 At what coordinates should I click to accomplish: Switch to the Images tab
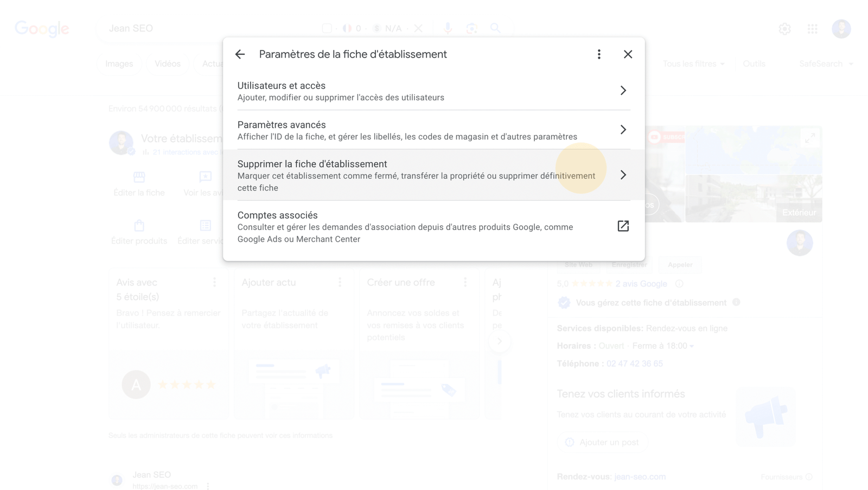pos(119,64)
